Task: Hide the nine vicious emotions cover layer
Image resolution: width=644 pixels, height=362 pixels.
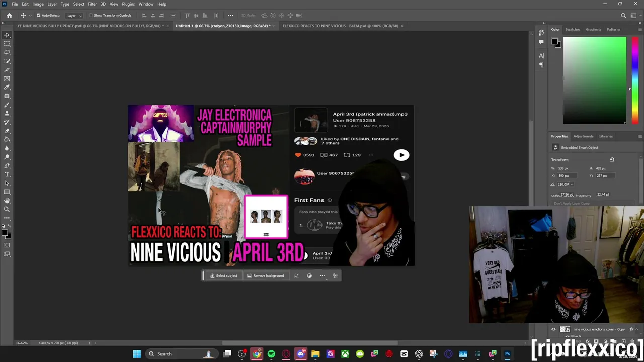Action: coord(553,329)
